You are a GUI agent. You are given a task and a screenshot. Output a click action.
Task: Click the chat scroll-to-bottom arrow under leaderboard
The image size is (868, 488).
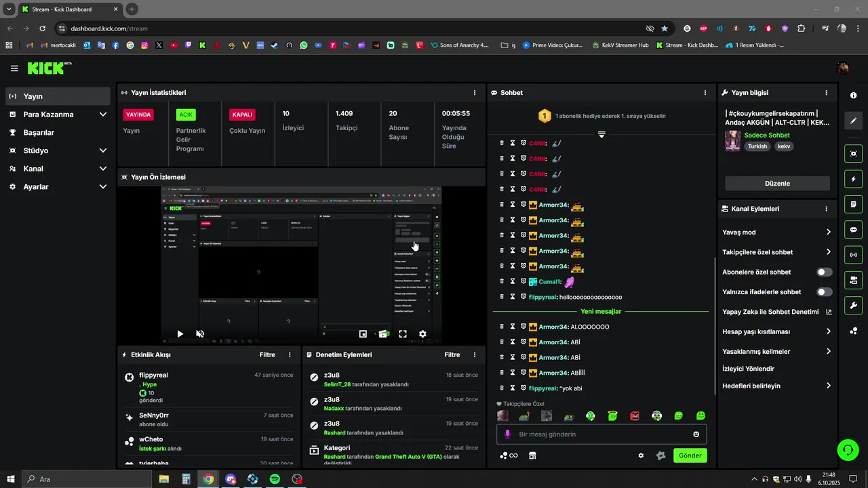601,135
